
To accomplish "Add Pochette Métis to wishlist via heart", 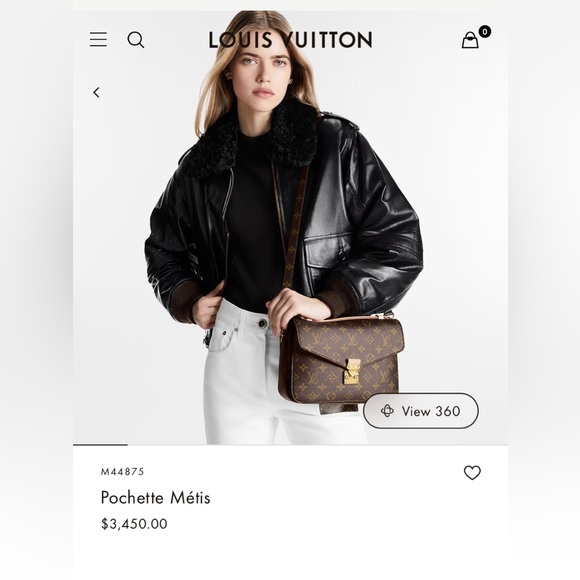I will pos(472,472).
